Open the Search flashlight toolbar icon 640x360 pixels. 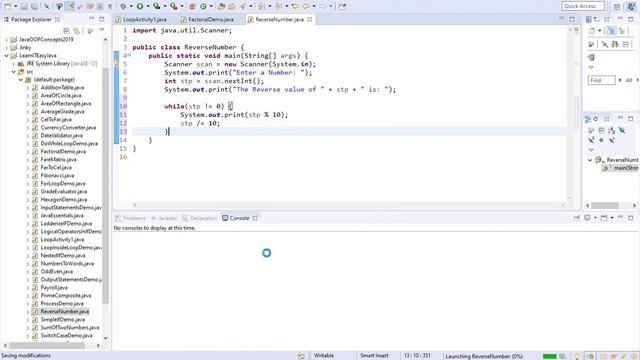pos(242,6)
